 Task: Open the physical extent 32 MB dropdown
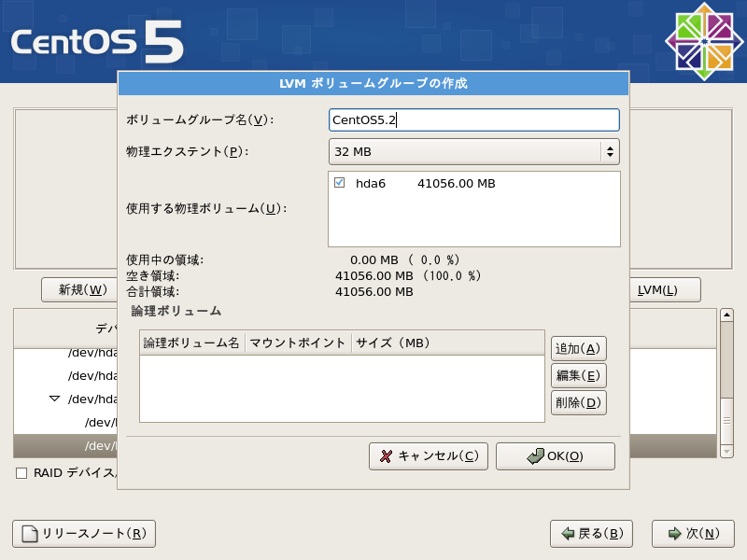tap(474, 152)
